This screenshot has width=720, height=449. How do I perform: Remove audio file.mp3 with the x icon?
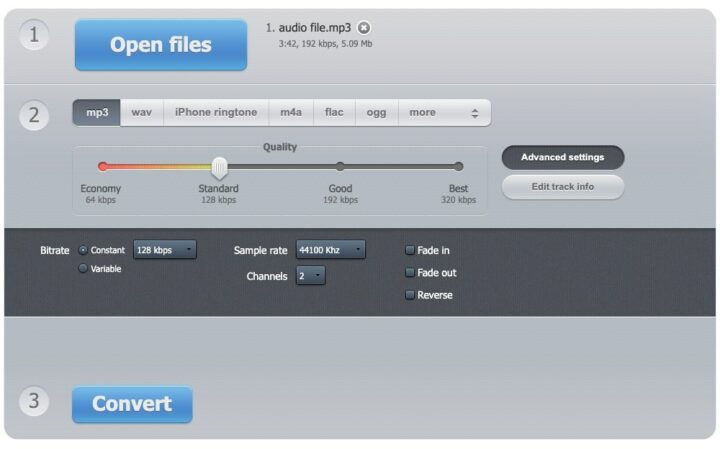pos(364,28)
